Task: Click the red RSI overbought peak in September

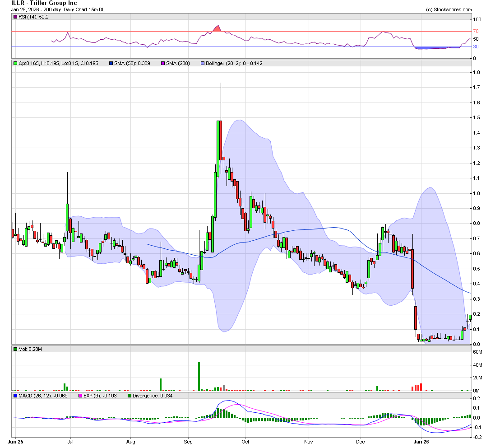Action: pos(218,29)
